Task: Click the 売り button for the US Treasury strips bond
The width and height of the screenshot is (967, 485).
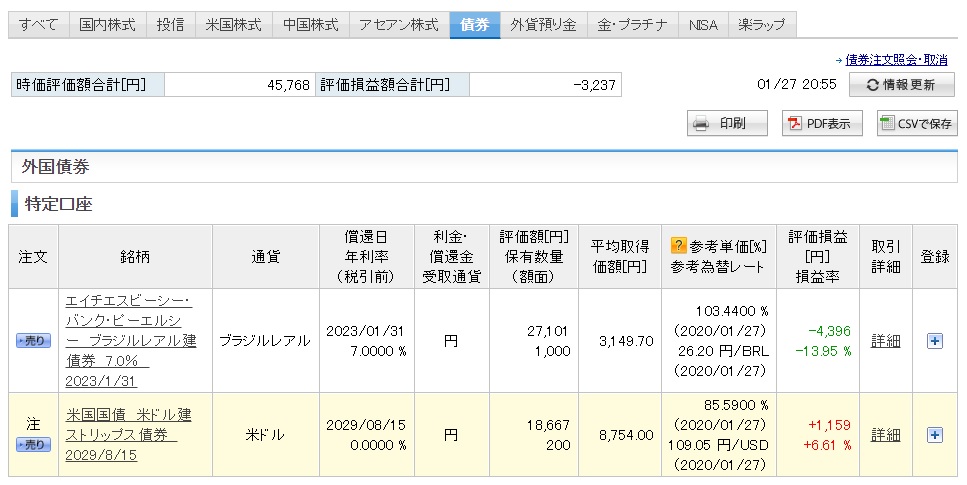Action: 33,444
